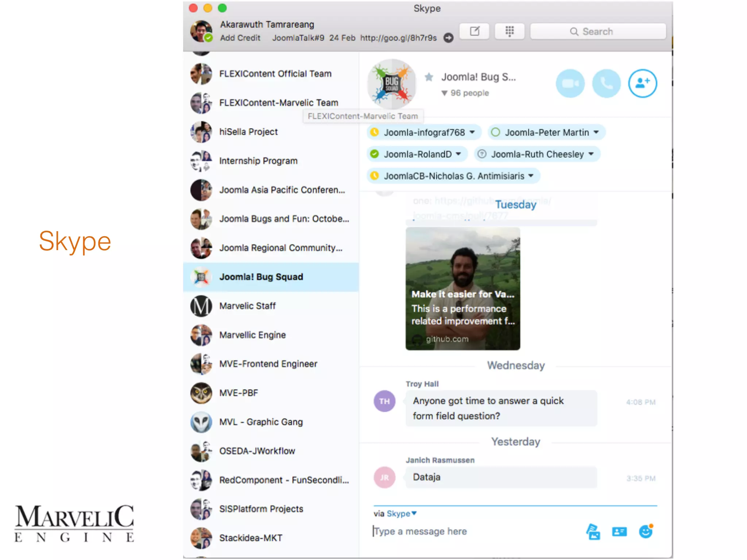Open SISPlatform Projects conversation
The height and width of the screenshot is (560, 747).
[x=271, y=509]
